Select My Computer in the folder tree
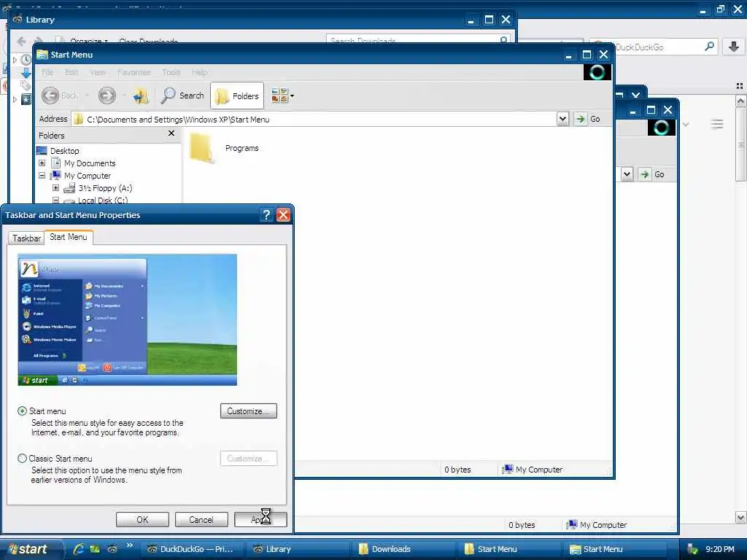 (x=88, y=176)
